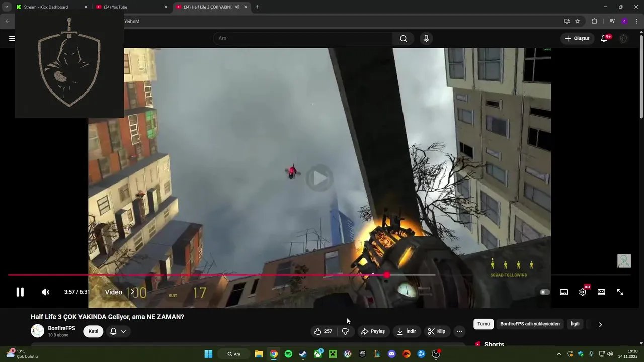Toggle the autoplay switch
The image size is (644, 362).
[545, 292]
